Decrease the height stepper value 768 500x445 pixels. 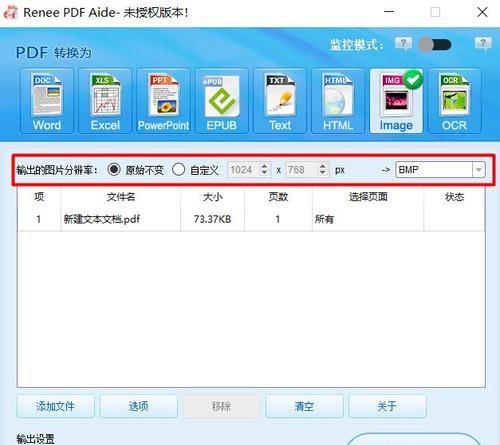[x=322, y=173]
